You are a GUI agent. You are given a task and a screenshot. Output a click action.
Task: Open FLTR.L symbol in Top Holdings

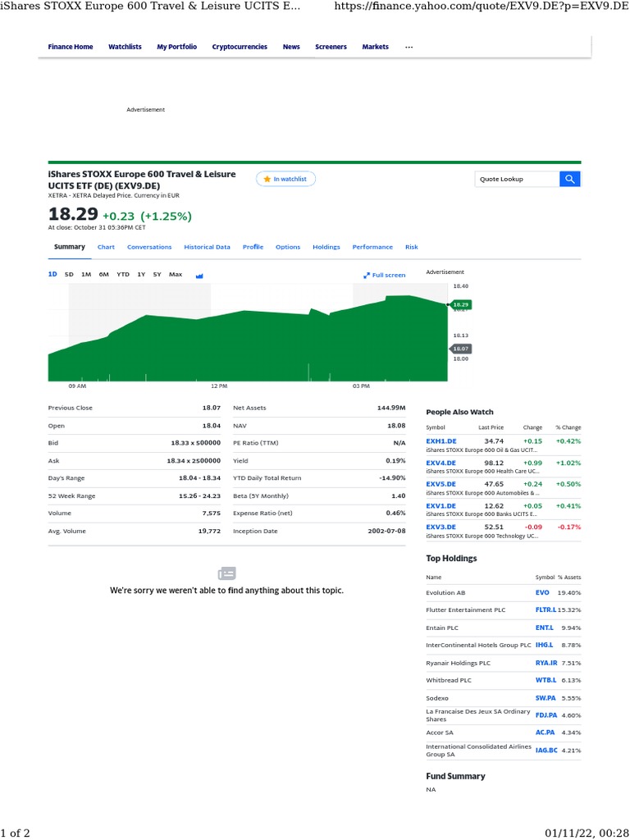point(546,610)
